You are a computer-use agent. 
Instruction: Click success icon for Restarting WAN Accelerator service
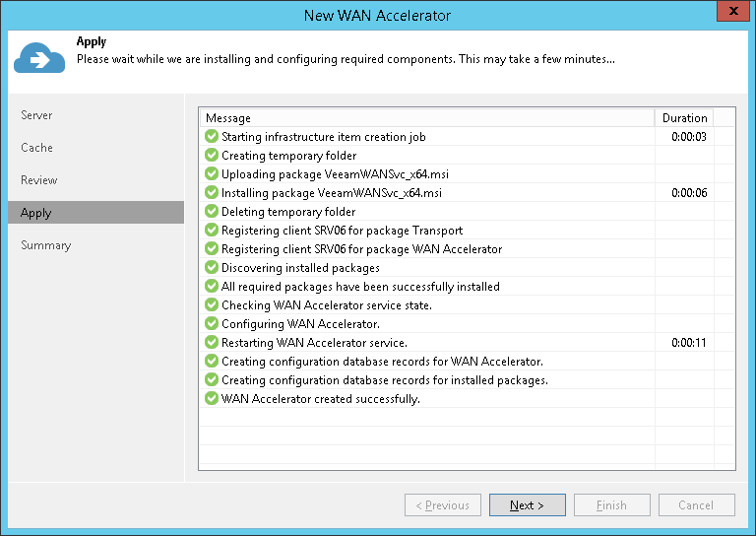pyautogui.click(x=212, y=343)
